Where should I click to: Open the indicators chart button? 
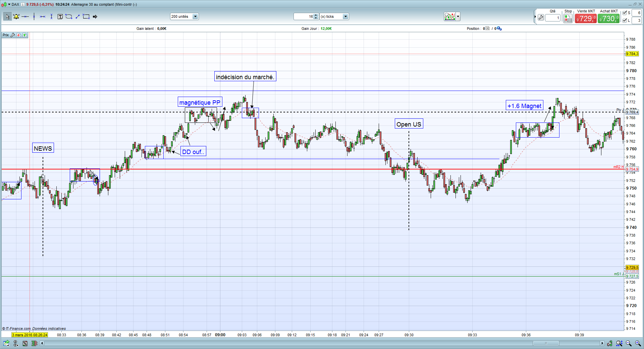[449, 16]
